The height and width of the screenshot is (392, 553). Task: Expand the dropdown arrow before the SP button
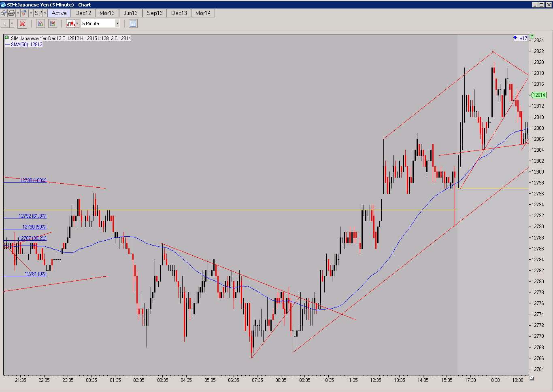point(31,13)
